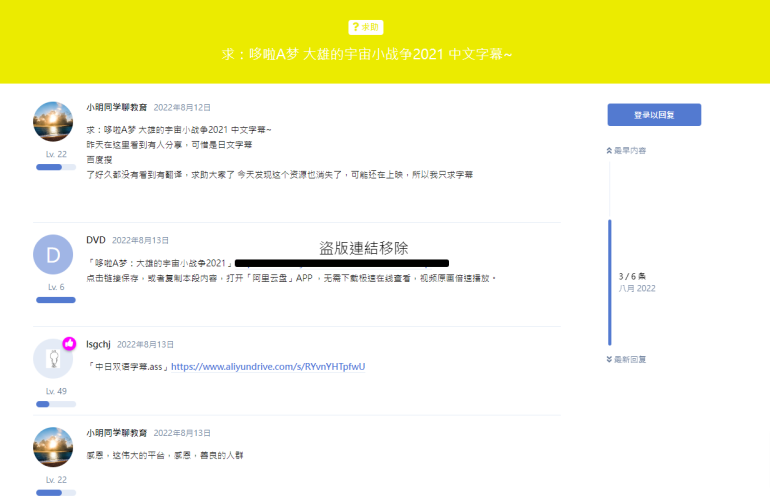Click the post scrubber handle bar

(610, 282)
